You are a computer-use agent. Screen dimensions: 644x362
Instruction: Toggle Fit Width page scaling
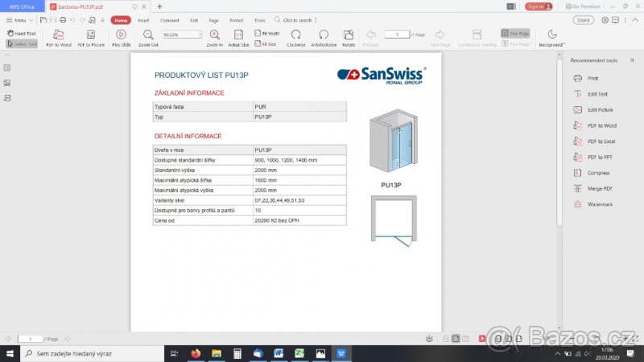266,34
